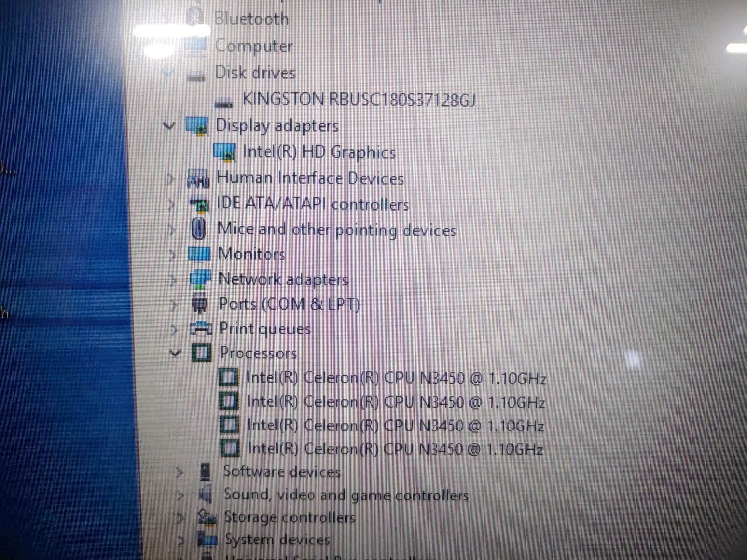
Task: Click the Disk drives category icon
Action: (x=196, y=77)
